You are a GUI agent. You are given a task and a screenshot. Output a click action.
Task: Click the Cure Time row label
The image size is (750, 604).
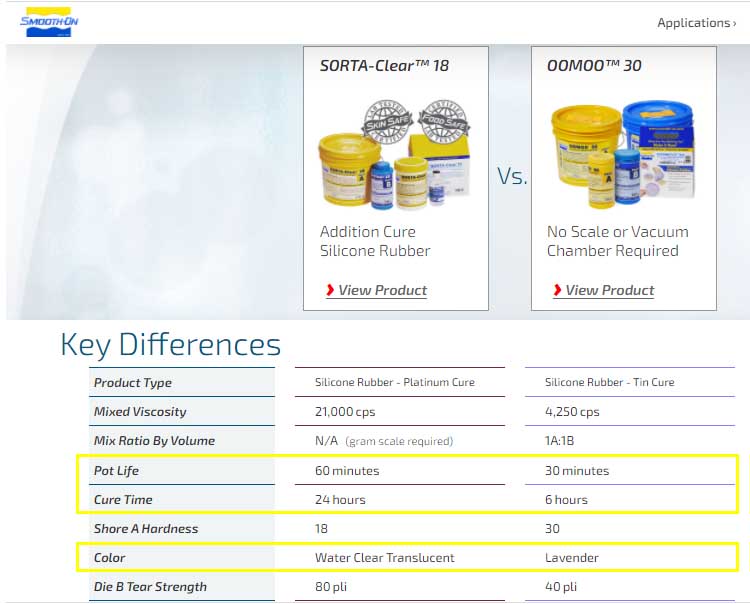pos(123,500)
